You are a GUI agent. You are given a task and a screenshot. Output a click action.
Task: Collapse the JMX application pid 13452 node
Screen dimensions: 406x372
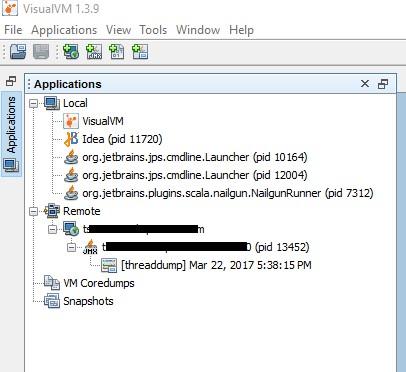coord(71,247)
